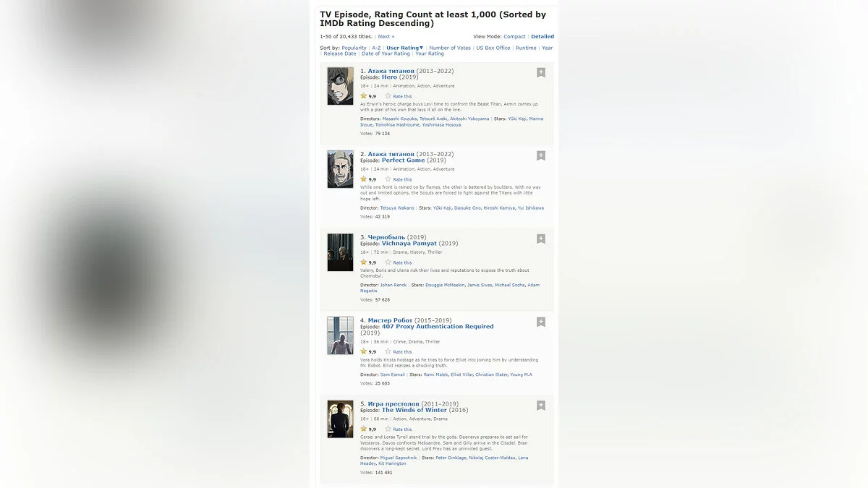Sort the list by Popularity

[354, 48]
